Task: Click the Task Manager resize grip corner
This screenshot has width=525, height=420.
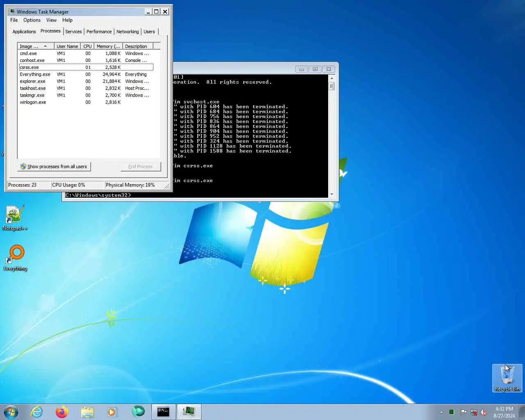Action: [x=167, y=186]
